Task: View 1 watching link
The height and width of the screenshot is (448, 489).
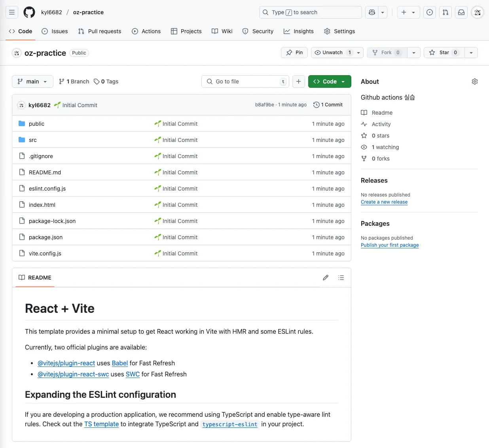Action: point(385,147)
